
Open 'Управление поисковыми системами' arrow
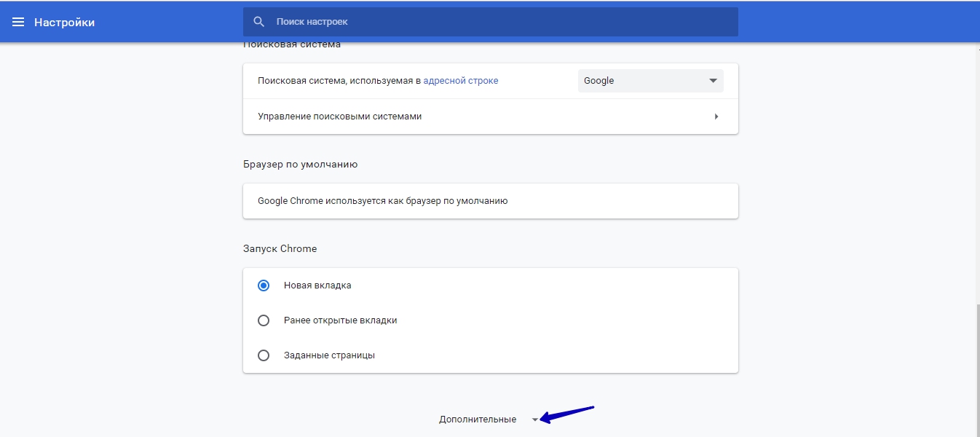tap(716, 116)
